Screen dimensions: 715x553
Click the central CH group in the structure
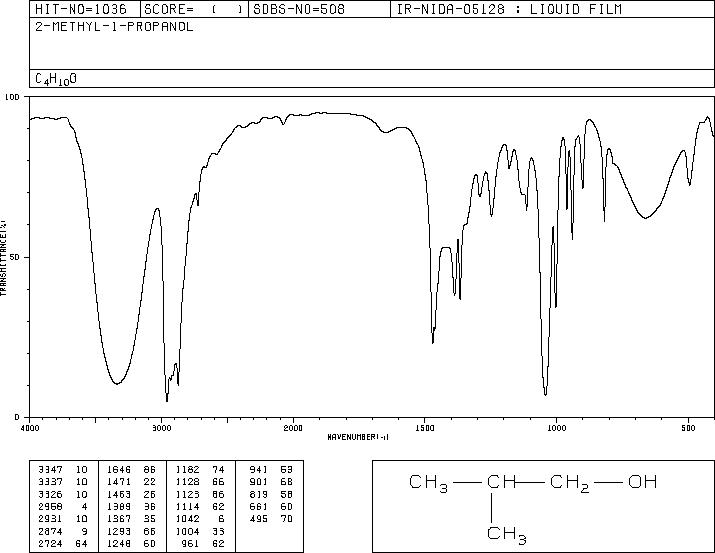click(x=501, y=481)
